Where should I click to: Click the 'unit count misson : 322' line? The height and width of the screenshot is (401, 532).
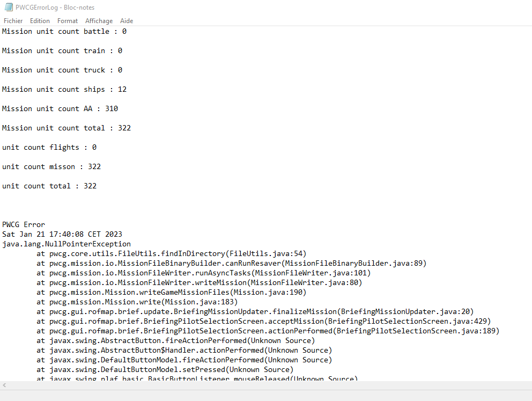51,167
